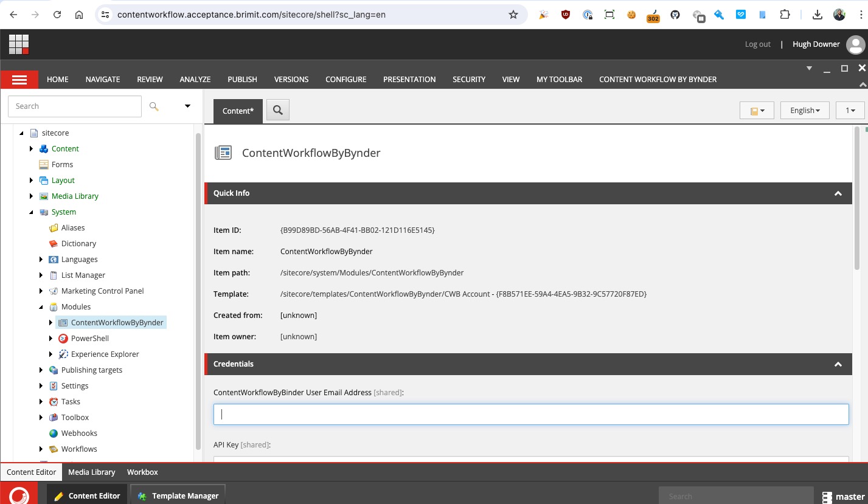Viewport: 868px width, 504px height.
Task: Open Template Manager from the taskbar
Action: pos(178,495)
